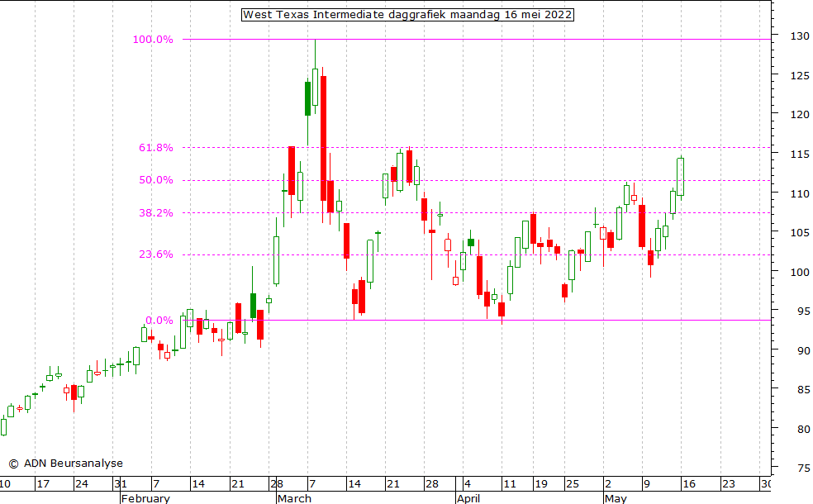
Task: Click the 85 price axis label
Action: pos(803,389)
